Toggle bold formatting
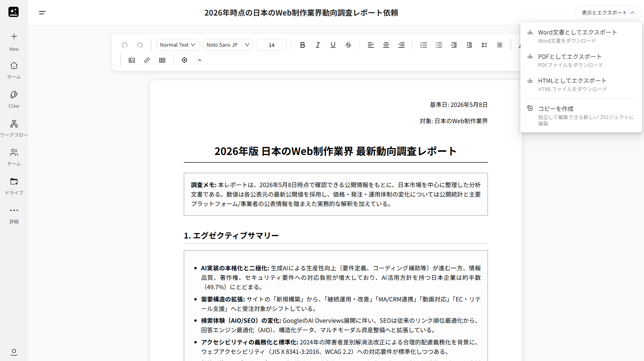 [x=302, y=45]
